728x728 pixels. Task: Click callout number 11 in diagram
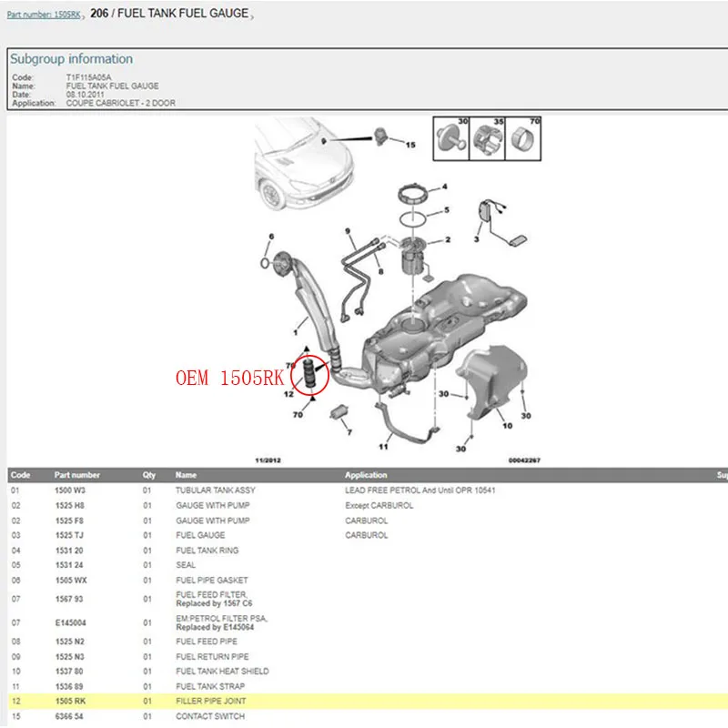383,447
